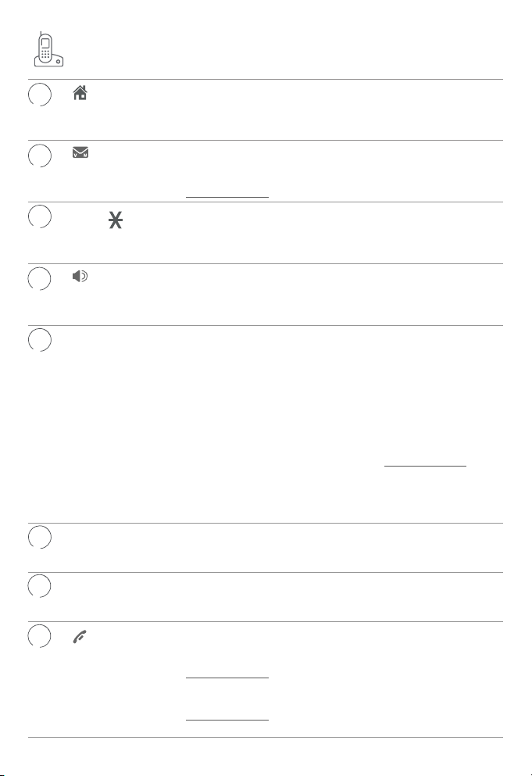The image size is (532, 776).
Task: Open the upper underlined link in handset row
Action: coord(227,677)
